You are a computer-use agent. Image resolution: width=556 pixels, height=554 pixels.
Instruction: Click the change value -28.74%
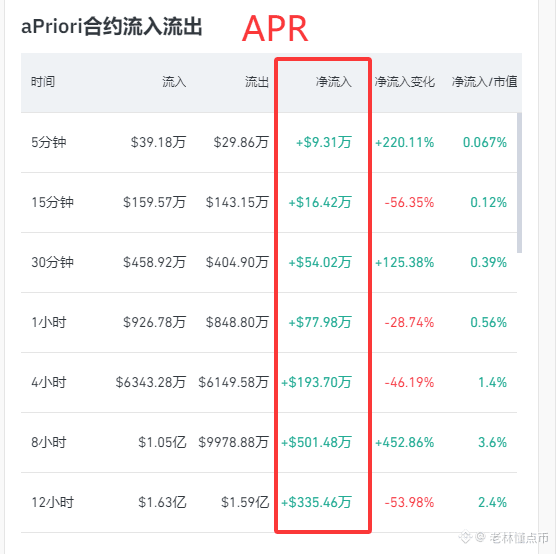pos(410,322)
